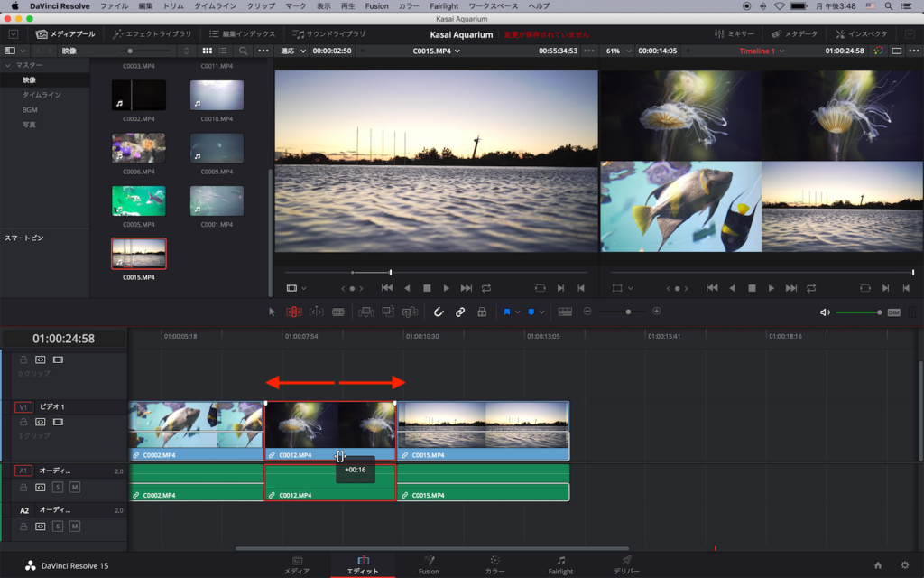The height and width of the screenshot is (578, 924).
Task: Select the Blade edit tool
Action: click(x=338, y=312)
